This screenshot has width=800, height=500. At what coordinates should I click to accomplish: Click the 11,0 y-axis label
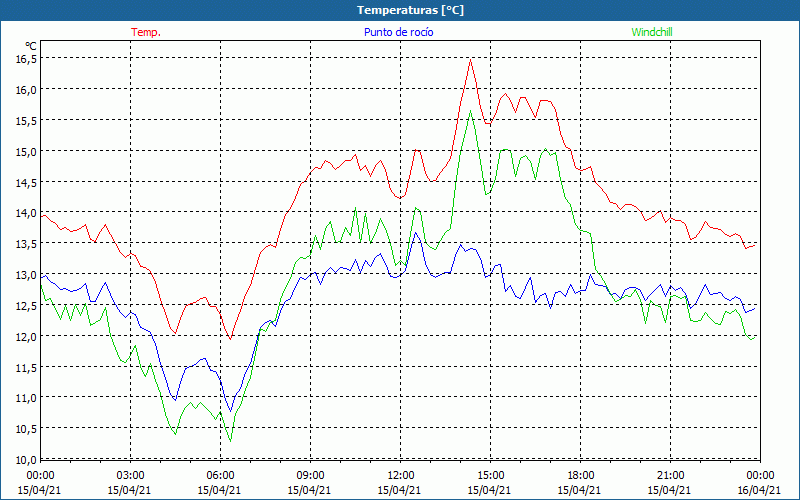(27, 397)
